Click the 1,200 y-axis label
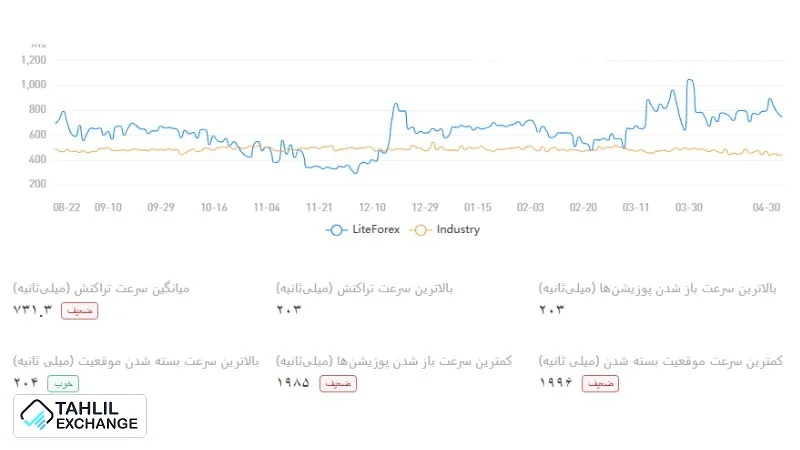This screenshot has width=800, height=450. pos(33,59)
